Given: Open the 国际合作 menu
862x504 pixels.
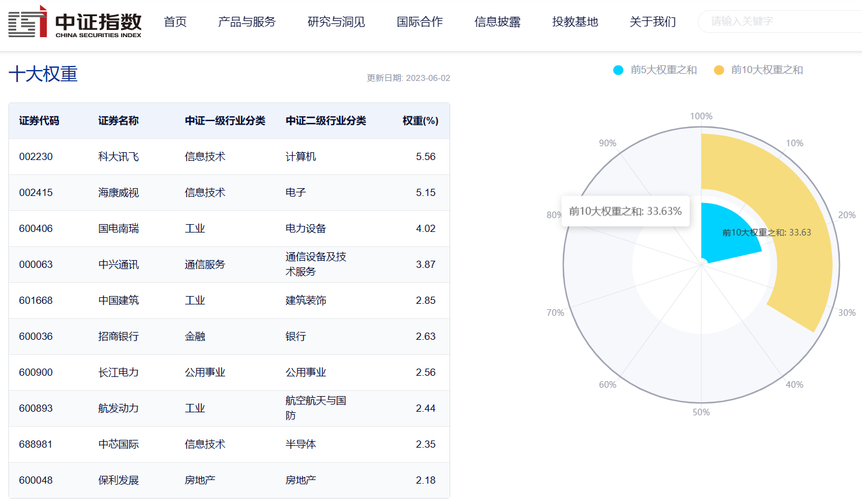Looking at the screenshot, I should point(420,22).
